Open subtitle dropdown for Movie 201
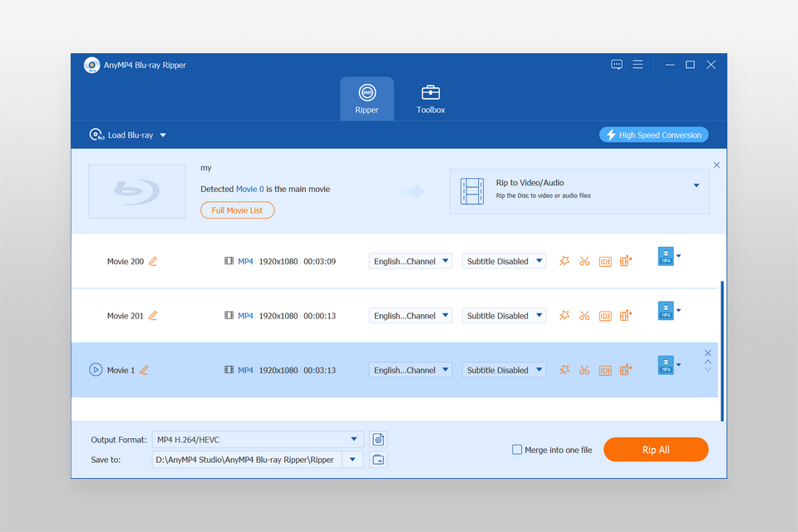Image resolution: width=798 pixels, height=532 pixels. 504,316
